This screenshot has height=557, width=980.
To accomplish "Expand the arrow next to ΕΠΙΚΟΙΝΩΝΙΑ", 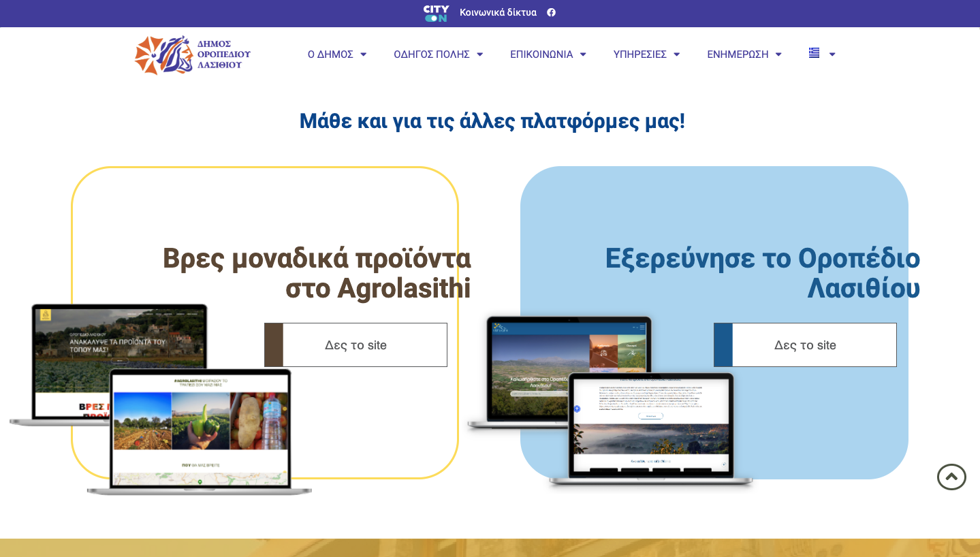I will (583, 54).
